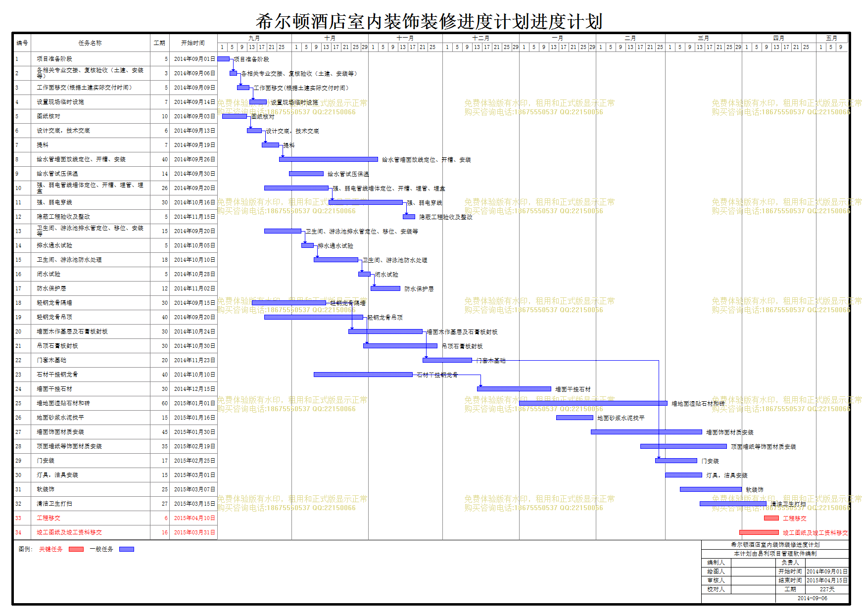This screenshot has height=616, width=862.
Task: Click the 审核人 label in the info box
Action: pos(716,580)
